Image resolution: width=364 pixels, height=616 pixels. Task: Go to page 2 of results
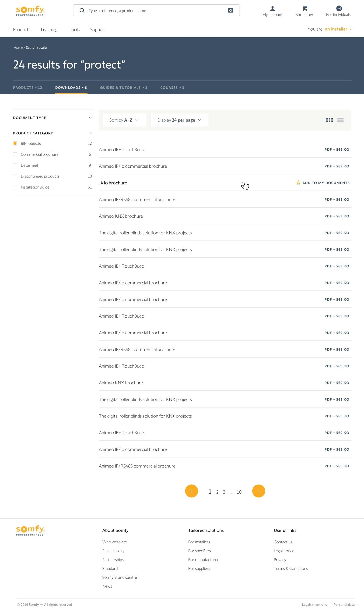(217, 492)
